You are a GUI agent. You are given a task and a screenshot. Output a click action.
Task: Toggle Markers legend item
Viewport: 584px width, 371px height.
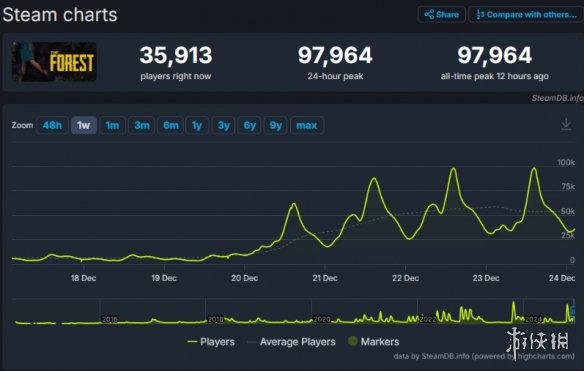[x=373, y=342]
